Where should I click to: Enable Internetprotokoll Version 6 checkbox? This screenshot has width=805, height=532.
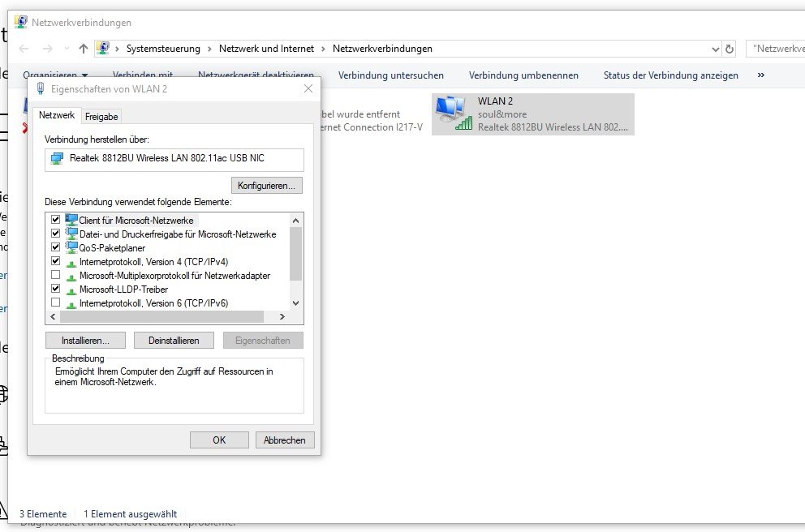tap(55, 302)
